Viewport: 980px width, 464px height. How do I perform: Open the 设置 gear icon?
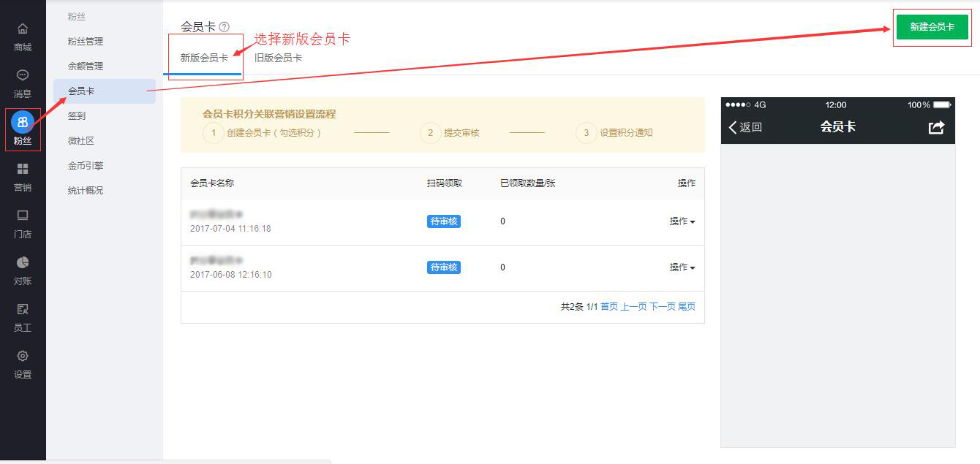point(23,356)
